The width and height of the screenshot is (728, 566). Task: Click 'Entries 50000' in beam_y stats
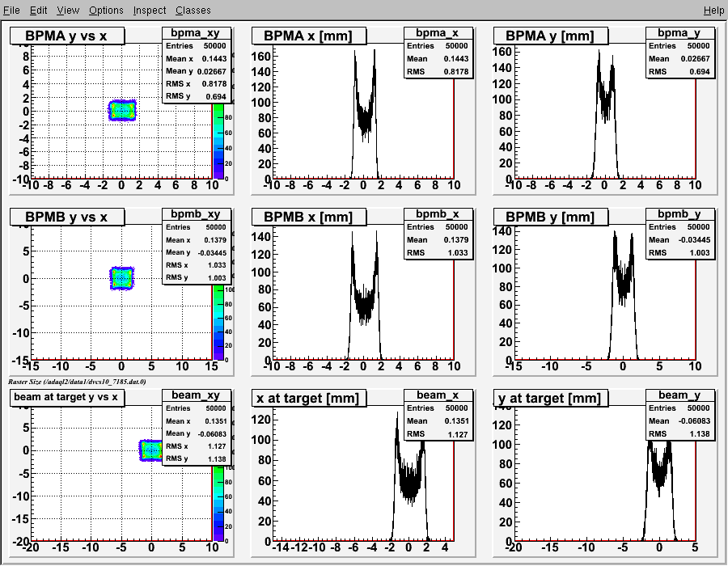pyautogui.click(x=679, y=408)
